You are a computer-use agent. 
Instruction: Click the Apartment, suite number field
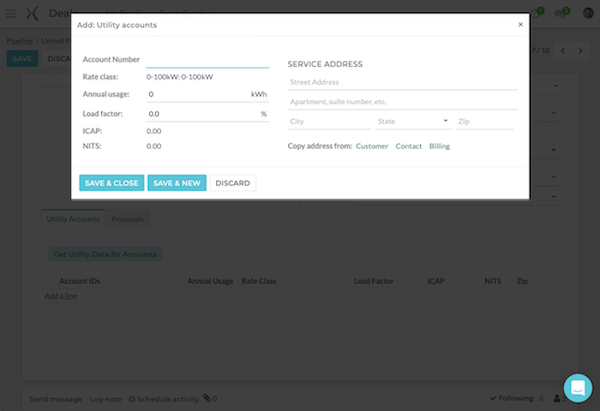point(403,102)
